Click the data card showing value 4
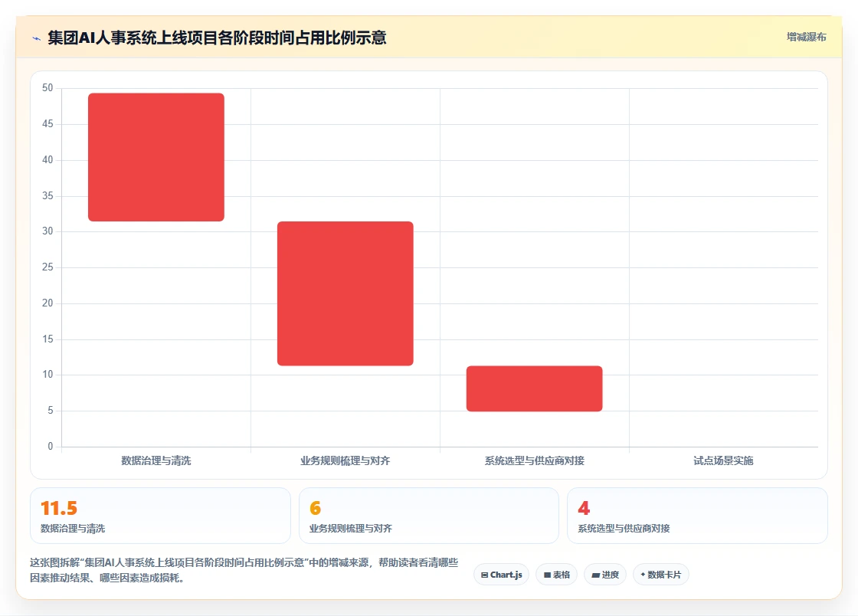 pos(697,516)
